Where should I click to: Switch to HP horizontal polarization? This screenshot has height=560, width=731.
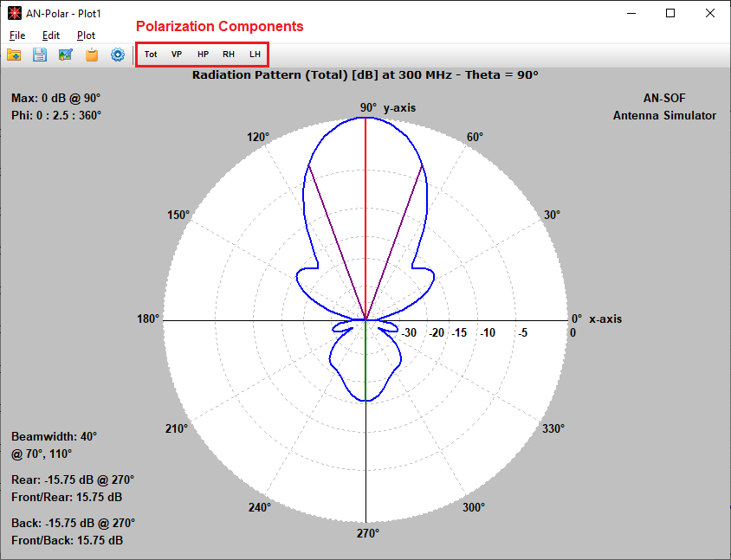click(203, 55)
